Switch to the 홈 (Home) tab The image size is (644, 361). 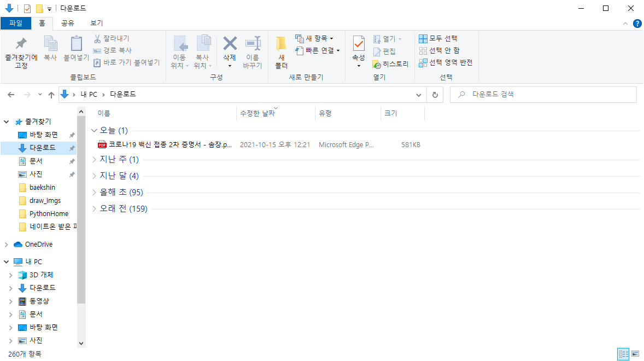tap(42, 23)
